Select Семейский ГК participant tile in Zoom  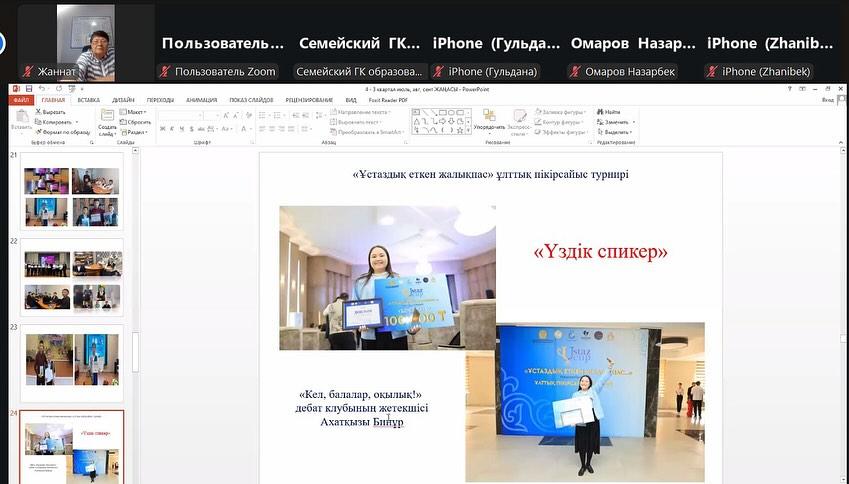click(x=360, y=43)
